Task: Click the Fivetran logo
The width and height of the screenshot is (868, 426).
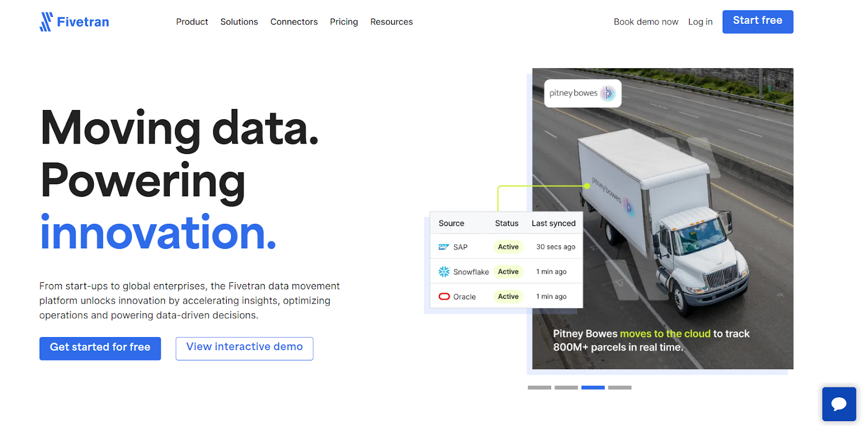Action: [x=74, y=22]
